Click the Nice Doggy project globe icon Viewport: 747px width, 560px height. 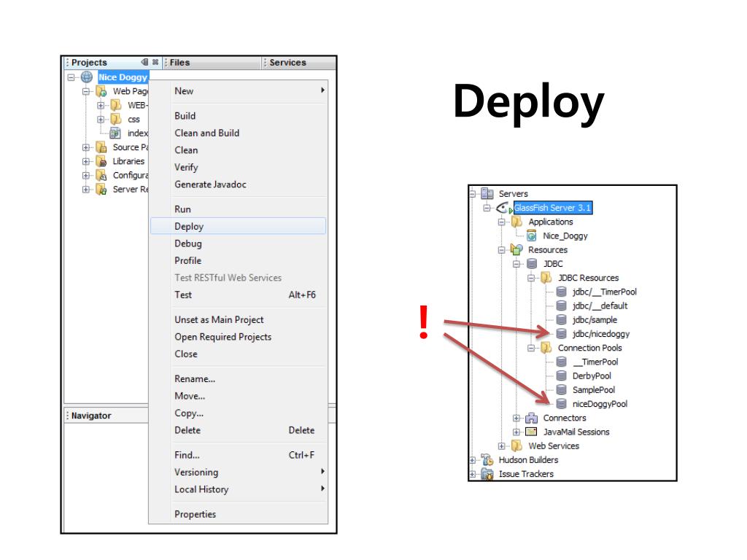click(x=87, y=77)
